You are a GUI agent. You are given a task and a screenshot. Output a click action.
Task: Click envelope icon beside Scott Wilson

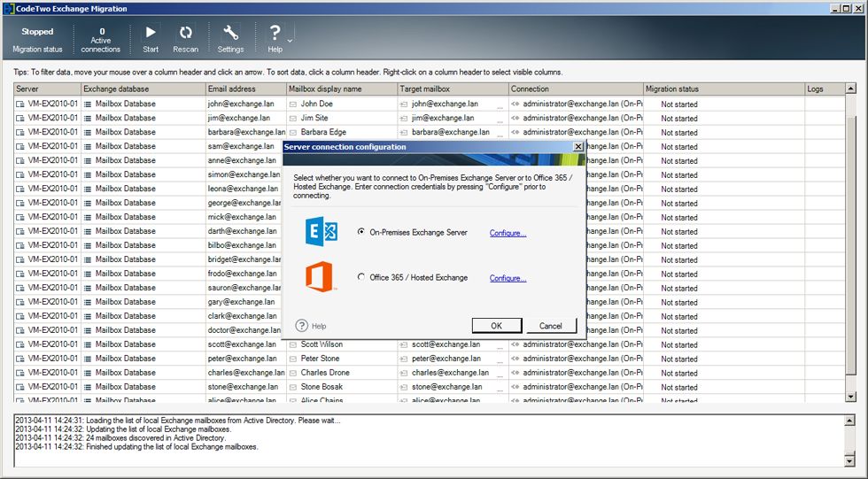pos(293,344)
